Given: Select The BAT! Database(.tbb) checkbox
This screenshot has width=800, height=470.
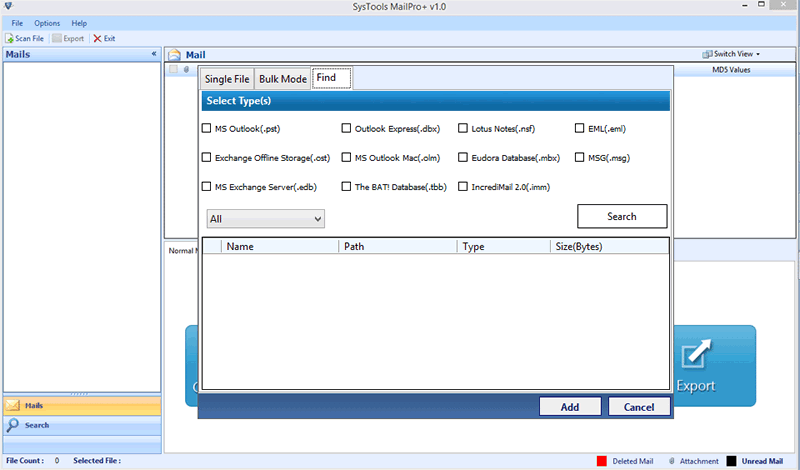Looking at the screenshot, I should pos(346,186).
